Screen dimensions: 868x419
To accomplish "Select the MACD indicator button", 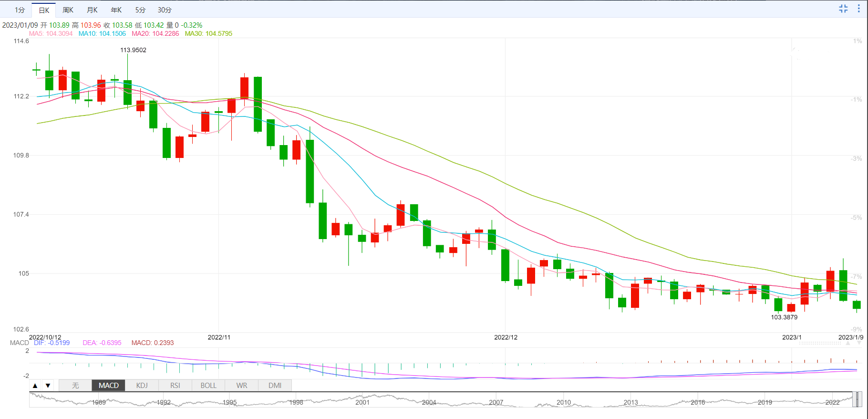I will point(109,386).
